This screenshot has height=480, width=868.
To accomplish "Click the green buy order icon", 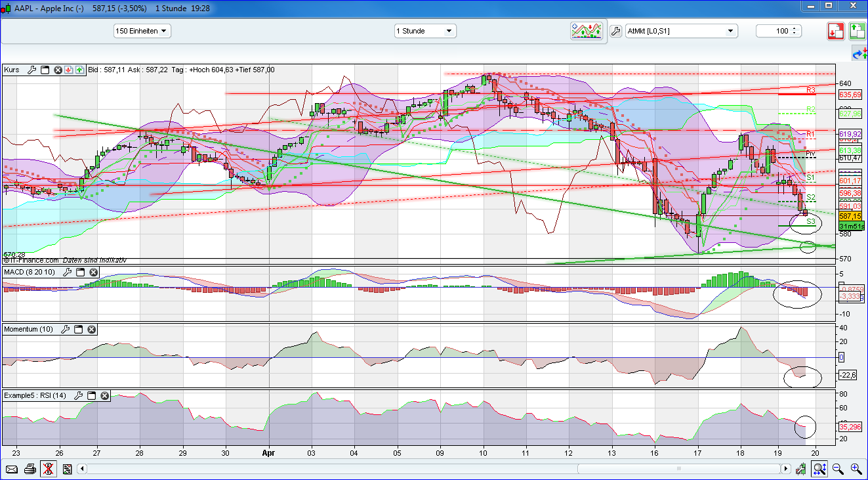I will tap(857, 31).
